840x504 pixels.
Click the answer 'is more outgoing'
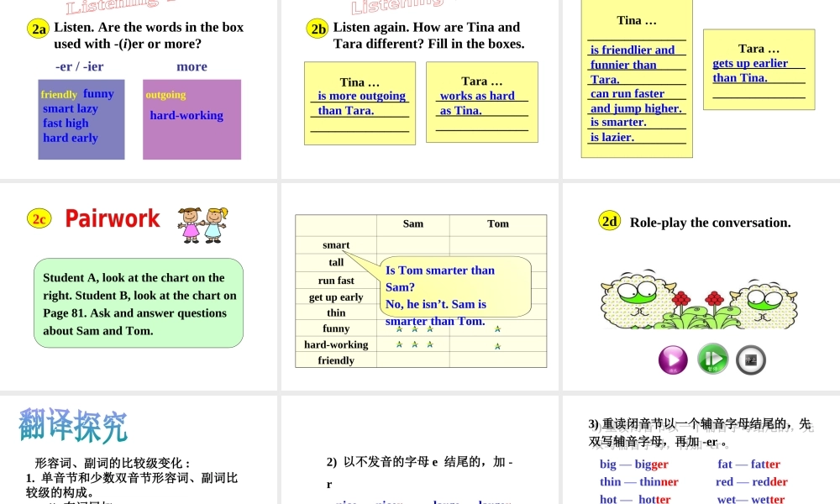pos(361,96)
